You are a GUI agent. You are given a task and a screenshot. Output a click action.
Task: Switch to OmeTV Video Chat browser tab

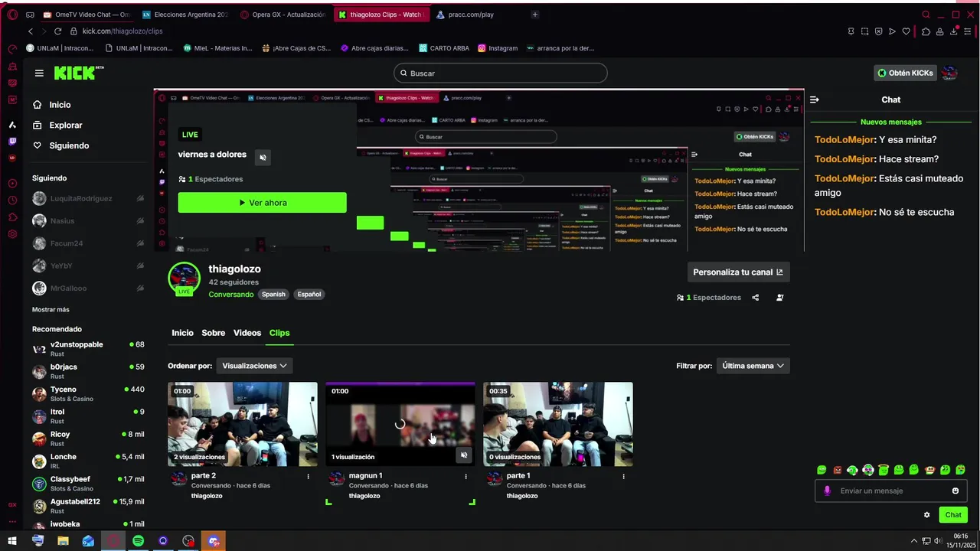point(87,15)
